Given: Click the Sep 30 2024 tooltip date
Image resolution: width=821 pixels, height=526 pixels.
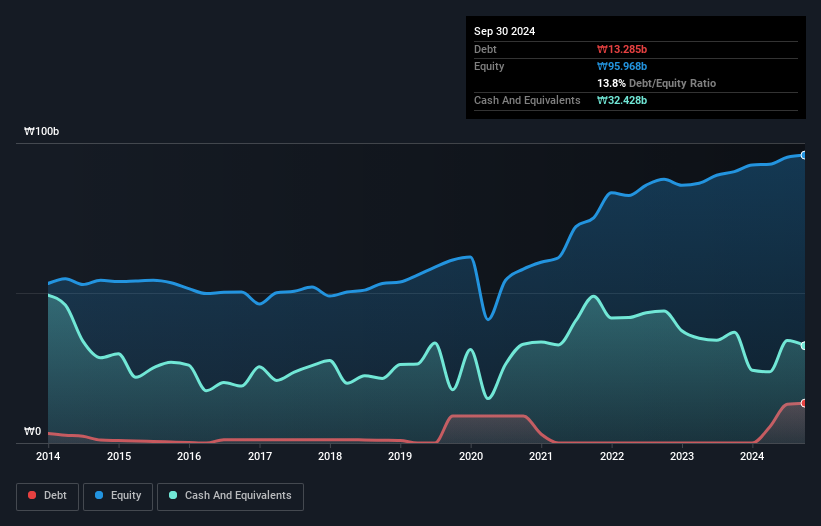Looking at the screenshot, I should [504, 31].
